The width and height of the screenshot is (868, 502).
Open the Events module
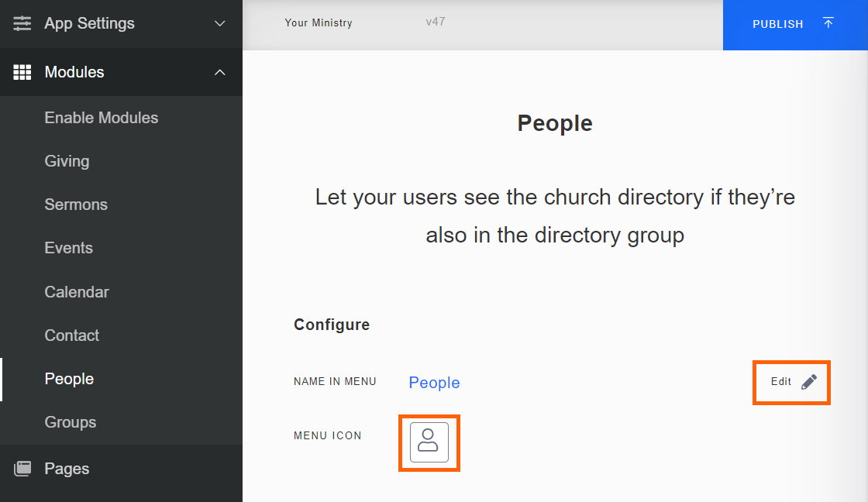coord(69,248)
